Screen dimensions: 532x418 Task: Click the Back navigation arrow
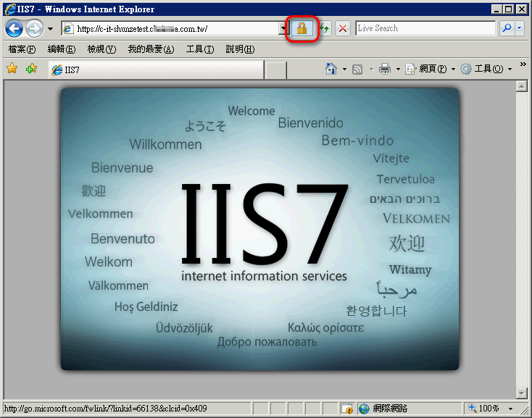click(14, 28)
